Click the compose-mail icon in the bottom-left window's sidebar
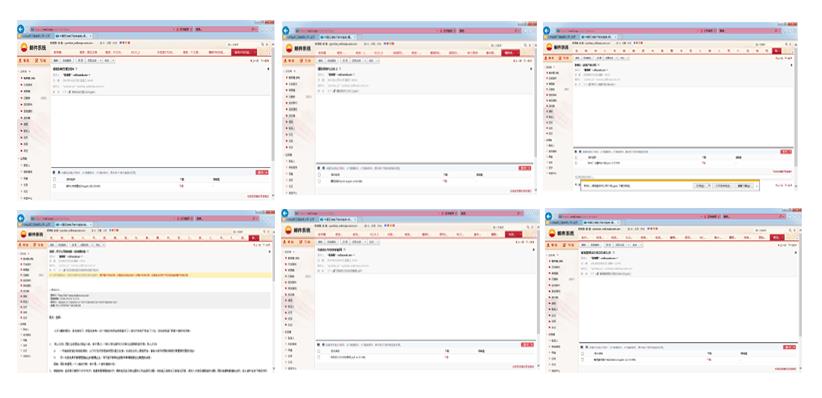Viewport: 822px width, 398px height. point(38,245)
